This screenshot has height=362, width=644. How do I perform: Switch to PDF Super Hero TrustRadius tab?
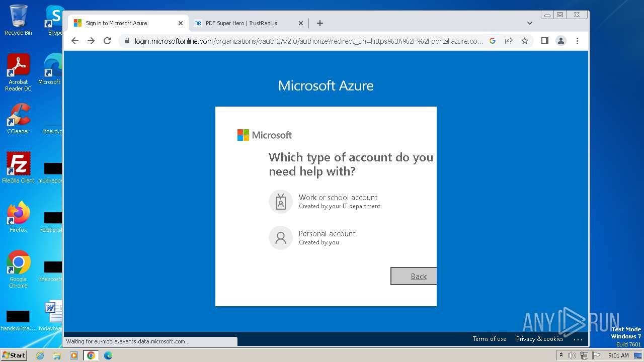click(x=249, y=23)
